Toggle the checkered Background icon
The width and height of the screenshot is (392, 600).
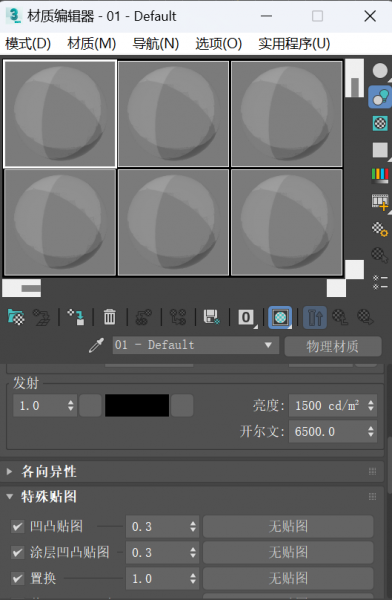click(x=380, y=124)
